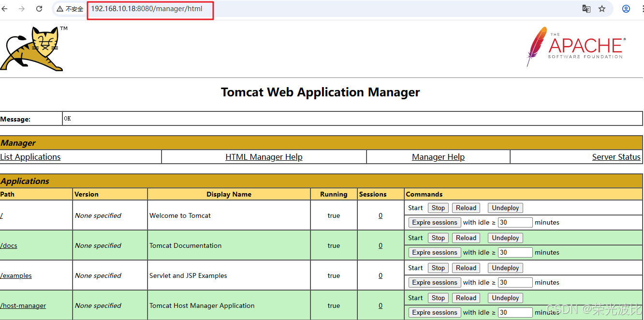This screenshot has width=644, height=320.
Task: Click the 'Display Name' column header
Action: point(229,194)
